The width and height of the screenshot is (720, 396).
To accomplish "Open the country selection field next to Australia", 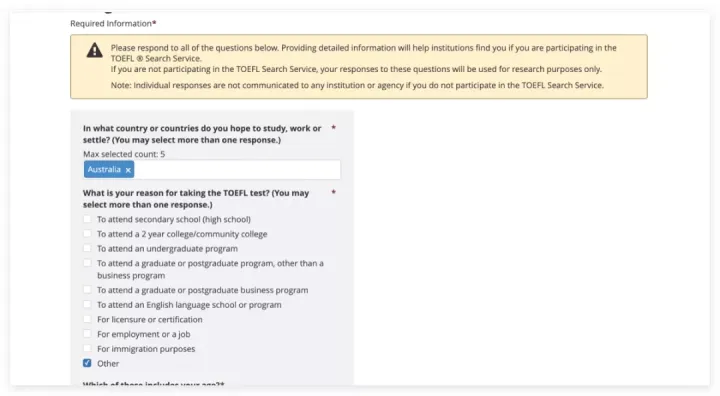I will pyautogui.click(x=237, y=170).
